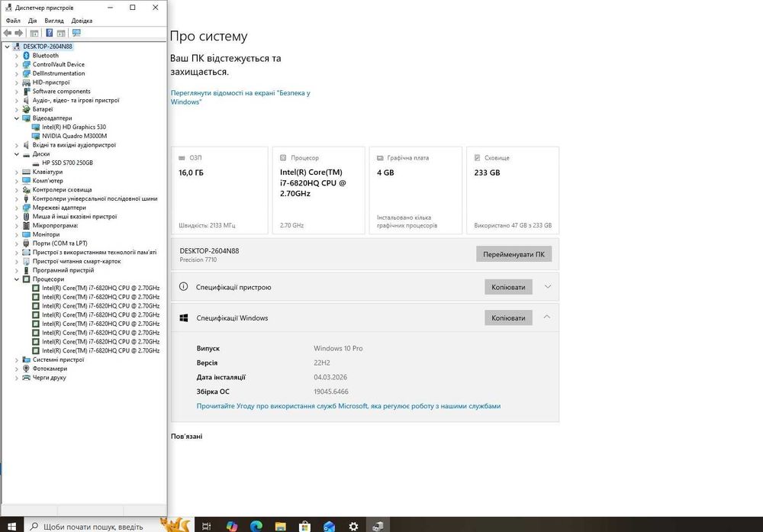Click the info icon beside Специфікації пристрою

pos(183,287)
